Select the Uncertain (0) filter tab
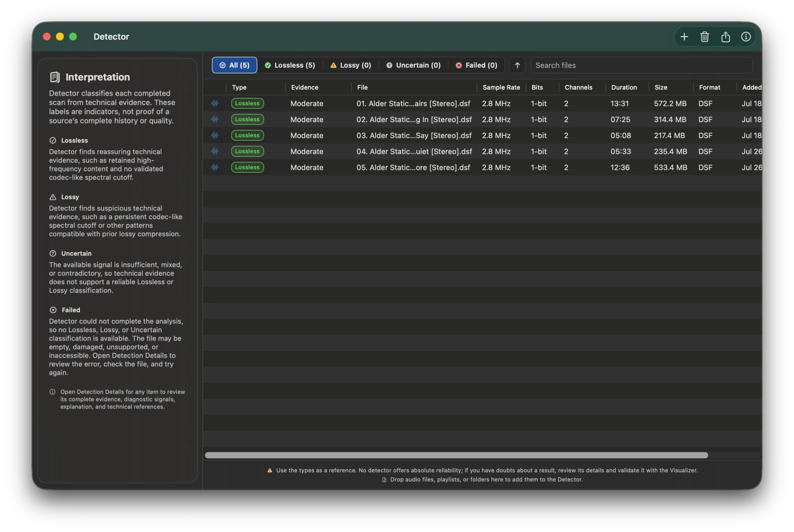 [x=413, y=65]
